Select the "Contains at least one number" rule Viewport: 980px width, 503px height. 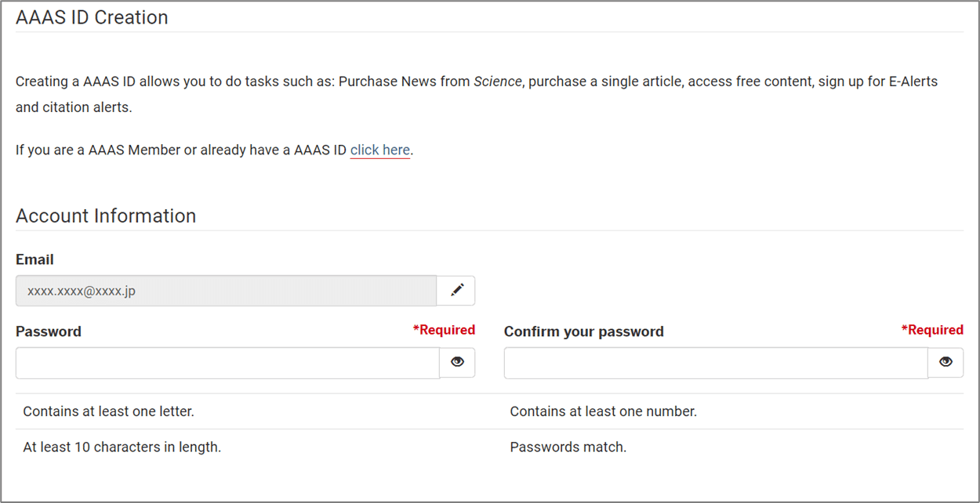(x=603, y=411)
